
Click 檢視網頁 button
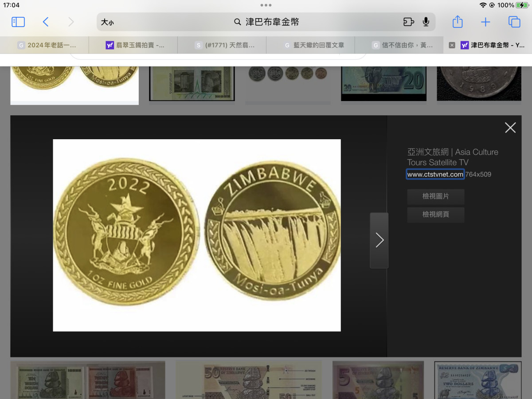(436, 215)
